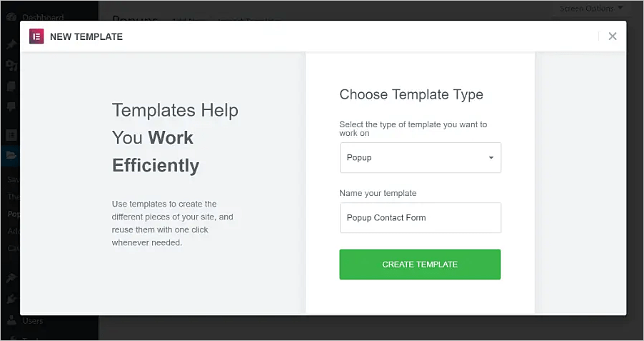Image resolution: width=644 pixels, height=341 pixels.
Task: Click the Elementor icon in the sidebar
Action: point(11,134)
